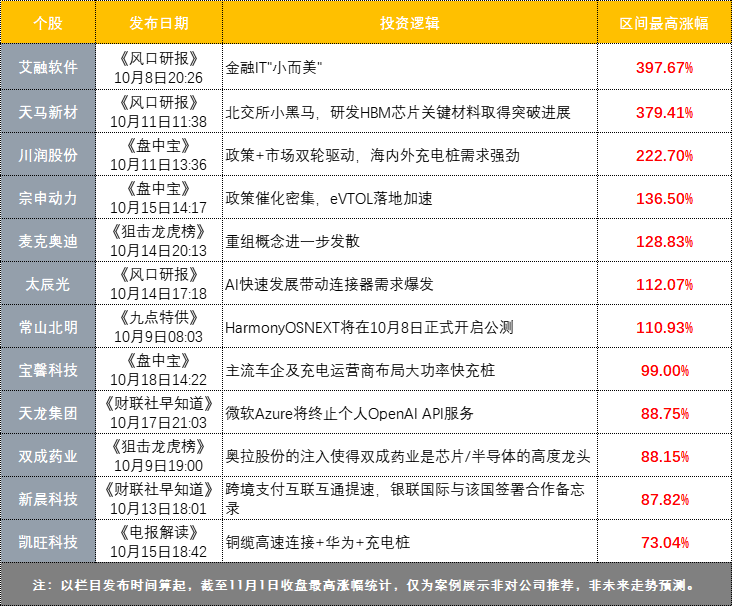Click 铜缆高速连接+华为+充电桩 text

(317, 542)
